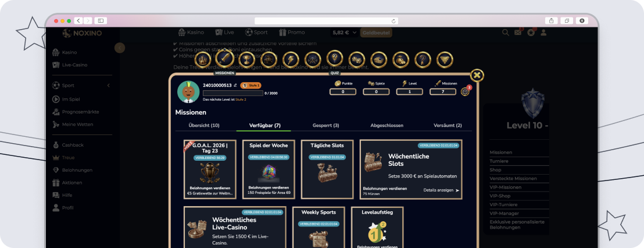
Task: Switch to the Gesperrt (3) tab
Action: pos(325,125)
